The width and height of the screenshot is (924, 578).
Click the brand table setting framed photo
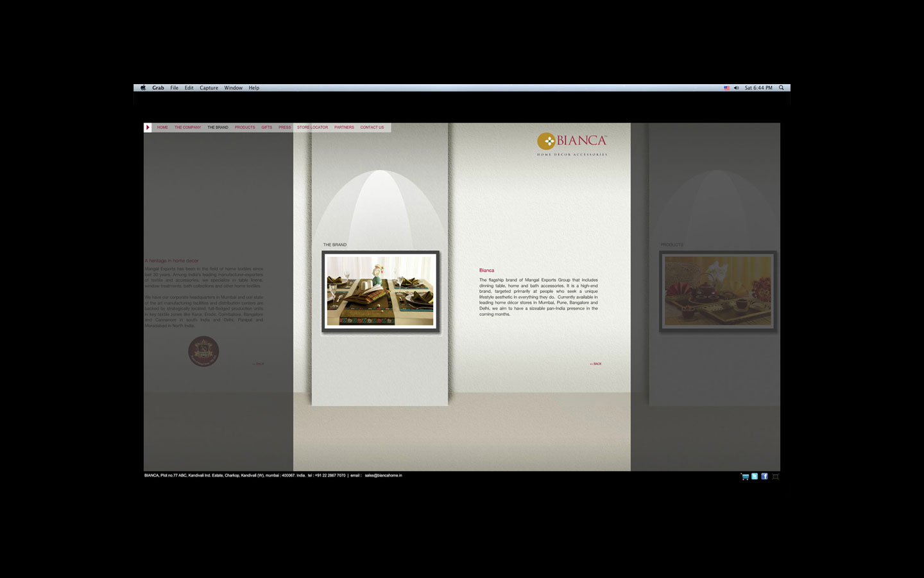point(381,292)
